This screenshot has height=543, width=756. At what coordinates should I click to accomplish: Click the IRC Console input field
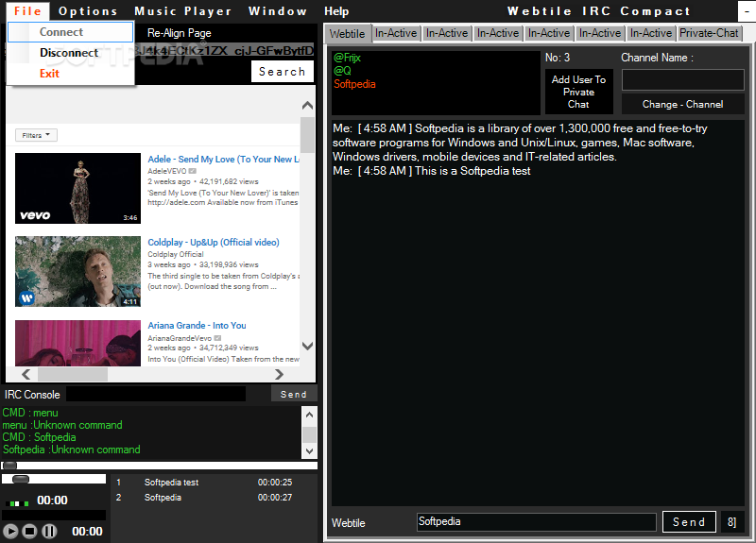coord(156,394)
